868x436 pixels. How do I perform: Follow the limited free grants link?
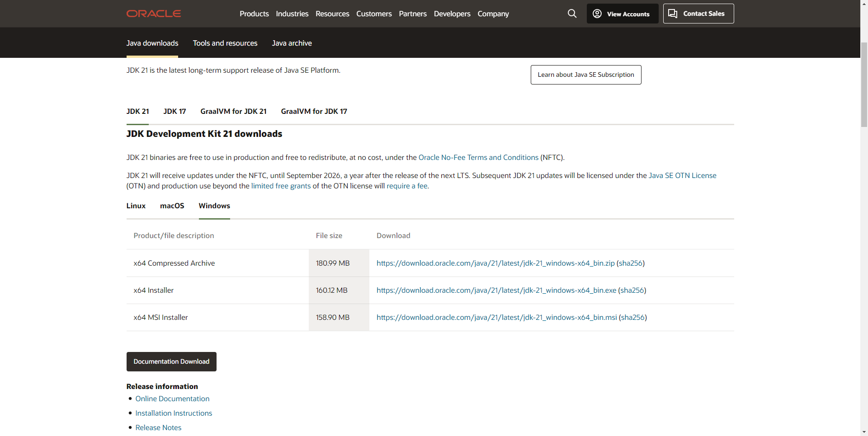point(281,186)
